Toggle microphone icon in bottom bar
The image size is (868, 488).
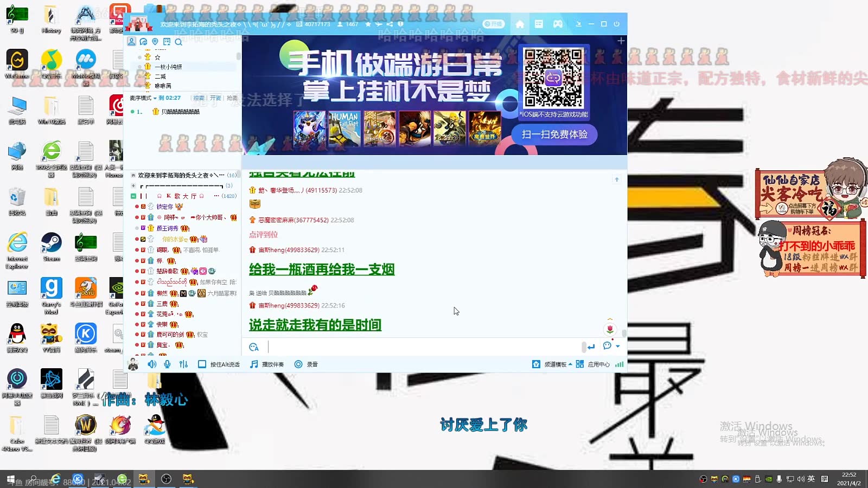pos(167,364)
